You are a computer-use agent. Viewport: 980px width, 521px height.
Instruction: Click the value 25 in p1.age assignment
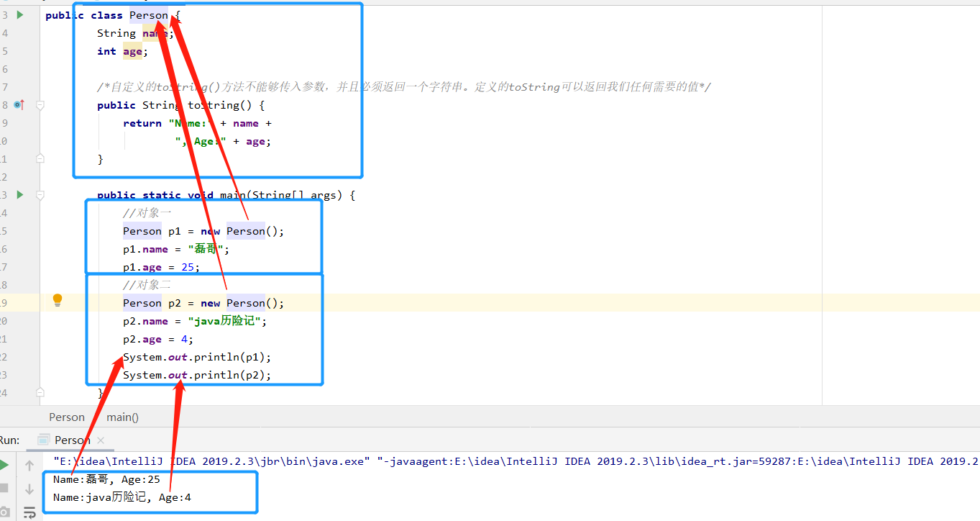click(188, 267)
